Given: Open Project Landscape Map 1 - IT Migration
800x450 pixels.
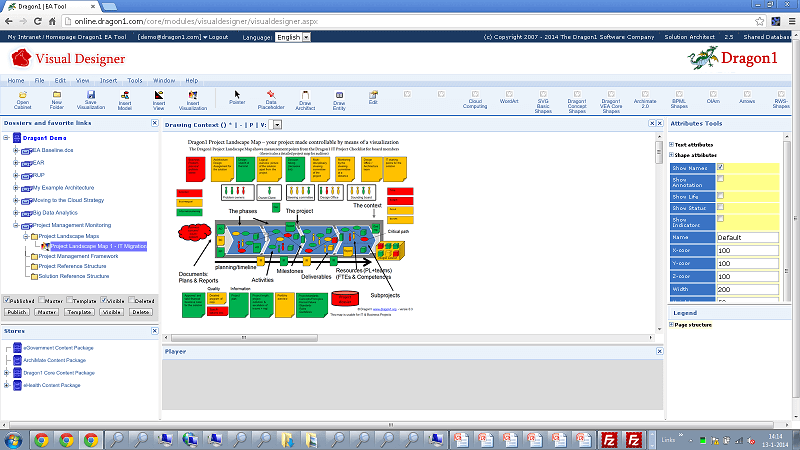Looking at the screenshot, I should [98, 246].
